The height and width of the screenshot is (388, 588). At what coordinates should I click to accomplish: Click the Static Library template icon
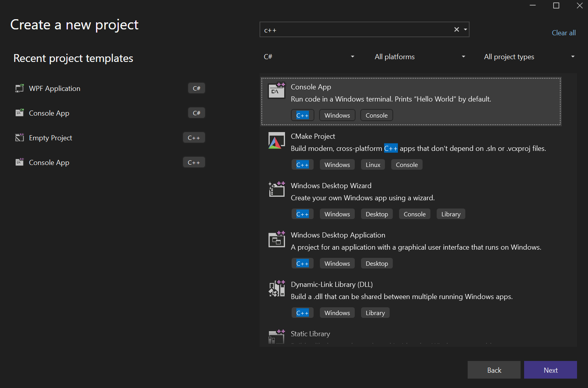pos(276,337)
